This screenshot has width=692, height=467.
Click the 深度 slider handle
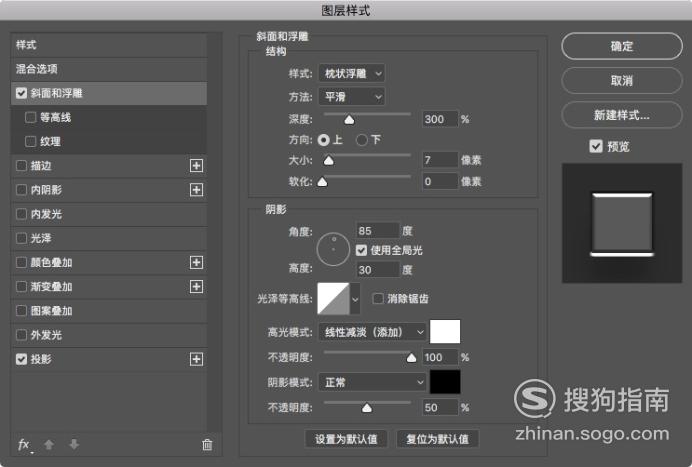(x=349, y=120)
